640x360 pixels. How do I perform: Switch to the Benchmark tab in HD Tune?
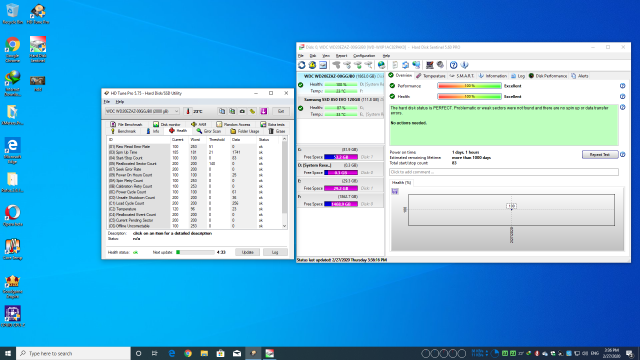[123, 131]
